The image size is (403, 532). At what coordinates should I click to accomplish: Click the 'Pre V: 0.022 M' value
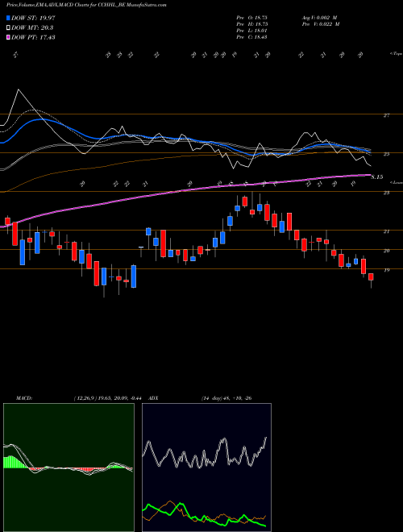tap(321, 24)
